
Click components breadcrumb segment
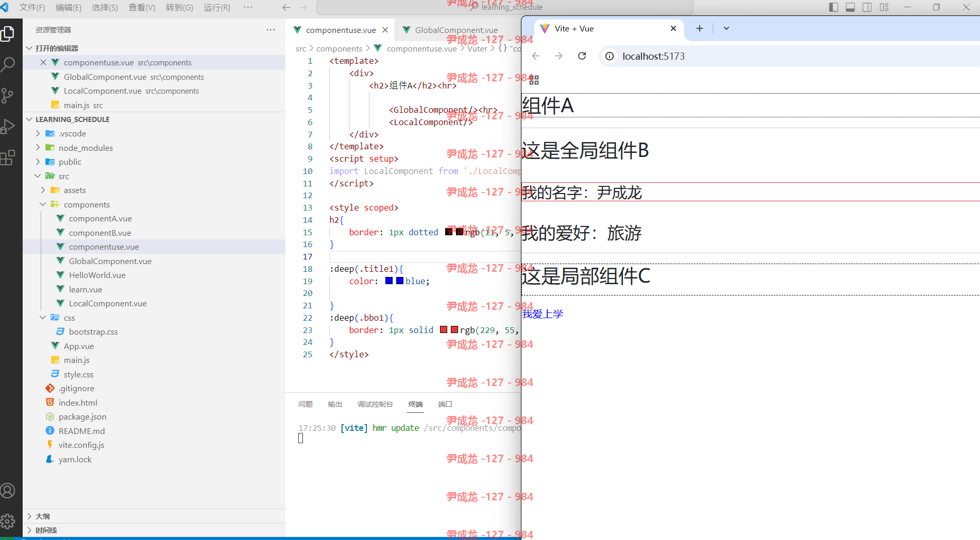click(x=340, y=48)
